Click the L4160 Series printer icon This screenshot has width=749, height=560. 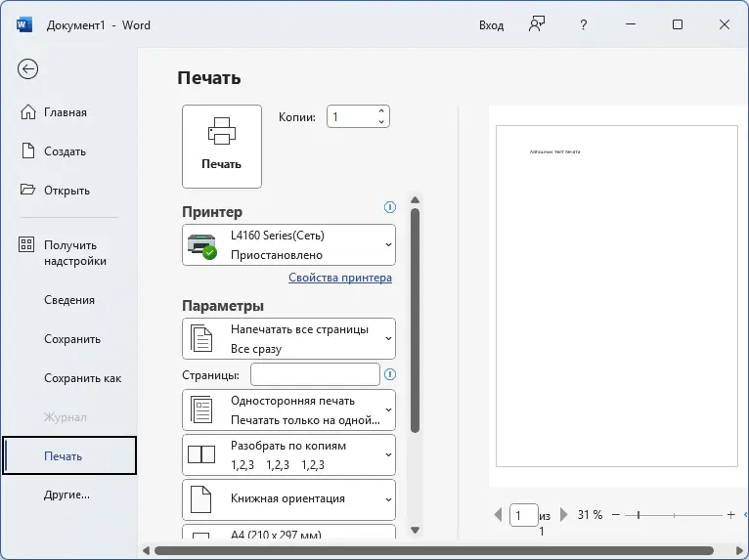point(202,246)
